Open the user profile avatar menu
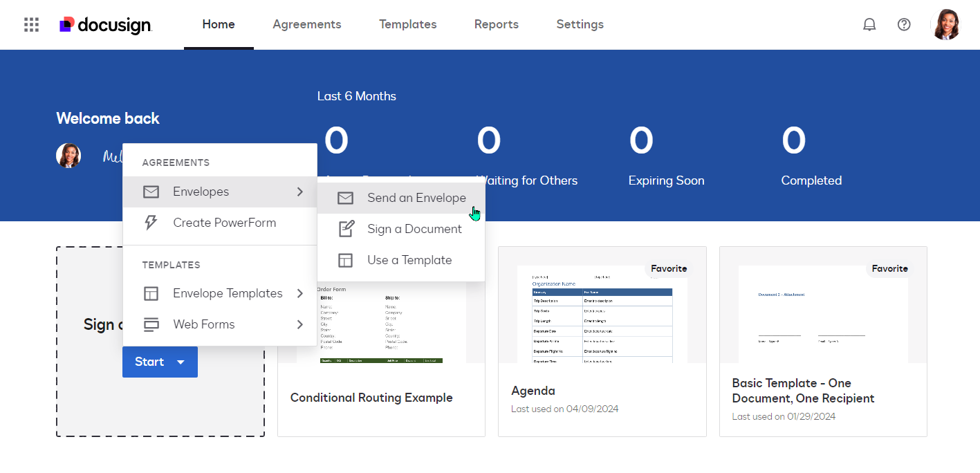This screenshot has height=473, width=980. coord(946,25)
